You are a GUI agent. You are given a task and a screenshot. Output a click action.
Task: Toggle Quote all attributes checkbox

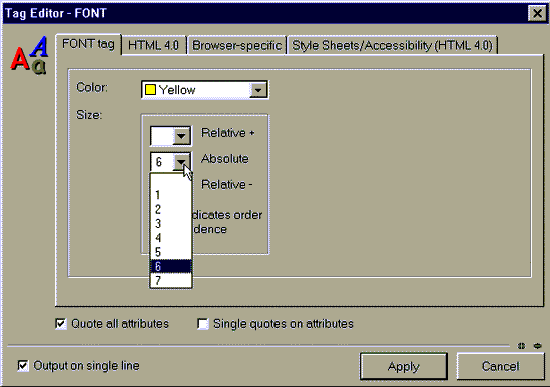tap(61, 323)
